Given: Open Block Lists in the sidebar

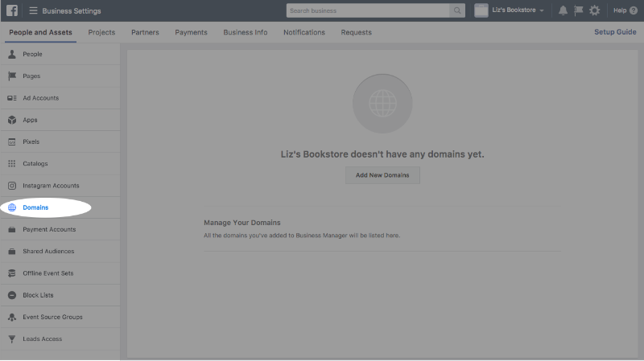Looking at the screenshot, I should [38, 295].
